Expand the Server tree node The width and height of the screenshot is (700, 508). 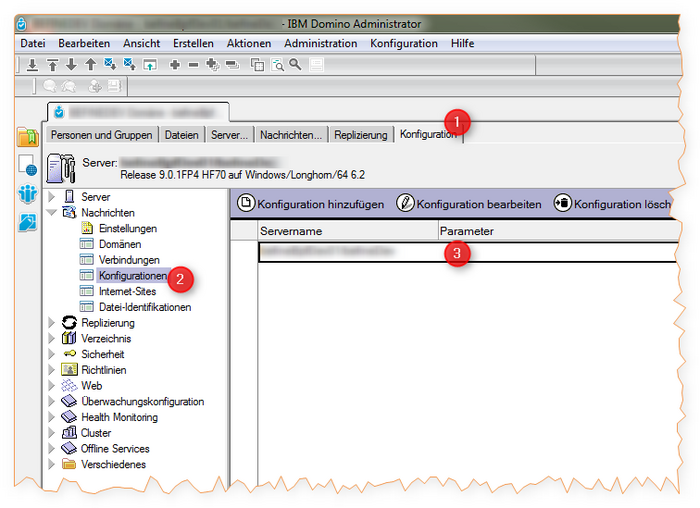(52, 197)
